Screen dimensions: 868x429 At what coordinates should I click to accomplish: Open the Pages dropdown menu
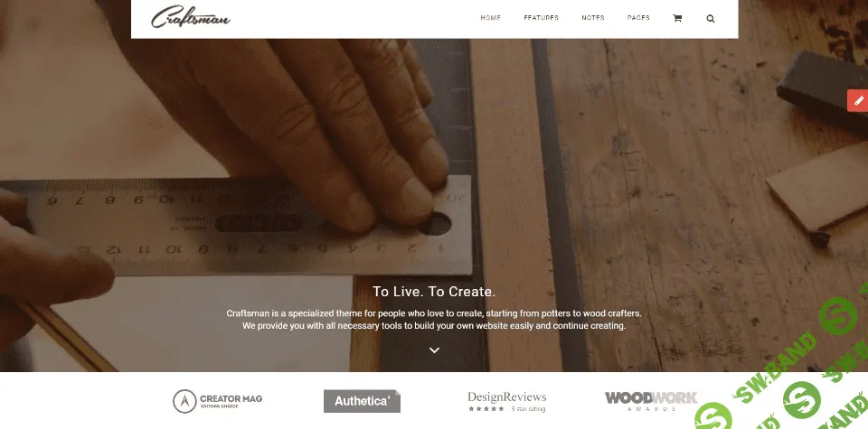(638, 18)
